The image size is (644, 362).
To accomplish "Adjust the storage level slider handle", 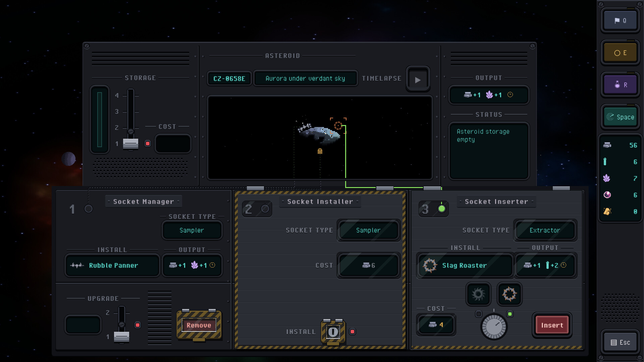I will (x=130, y=143).
